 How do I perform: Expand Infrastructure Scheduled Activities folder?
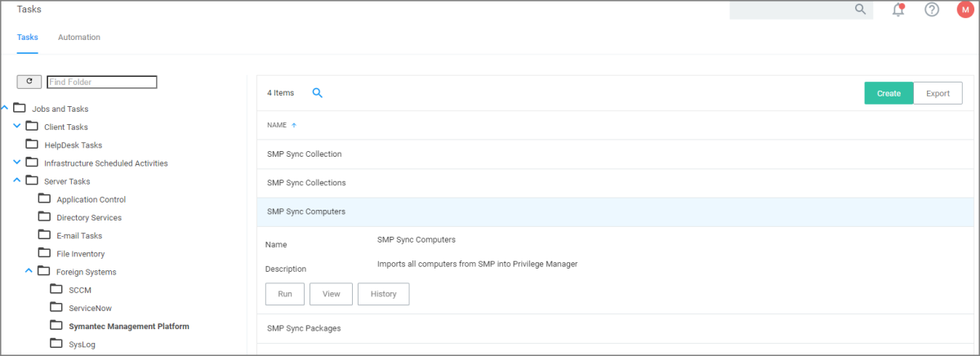pyautogui.click(x=17, y=162)
